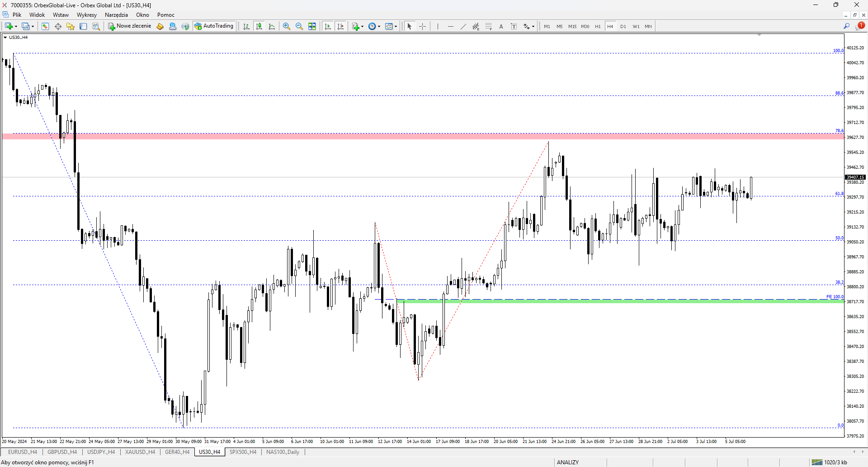Screen dimensions: 868x467
Task: Switch to EURUSD,H4 chart tab
Action: coord(23,452)
